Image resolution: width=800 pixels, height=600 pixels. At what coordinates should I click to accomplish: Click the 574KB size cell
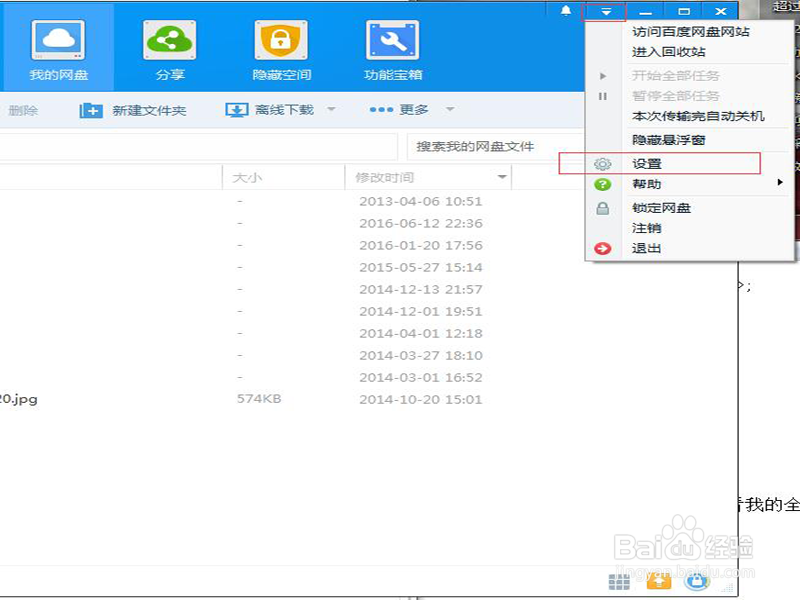tap(259, 398)
